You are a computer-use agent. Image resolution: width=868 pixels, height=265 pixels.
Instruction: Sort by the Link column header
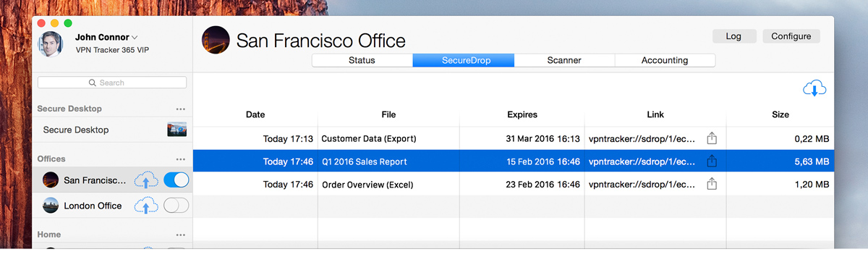[655, 114]
